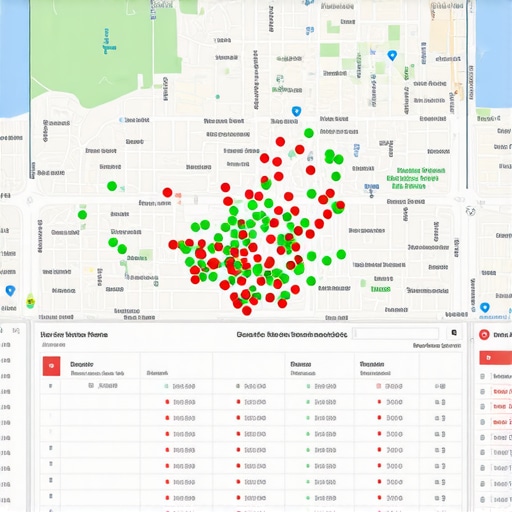512x512 pixels.
Task: Click the yellow-green marker at the map's lower-left
Action: 30,301
